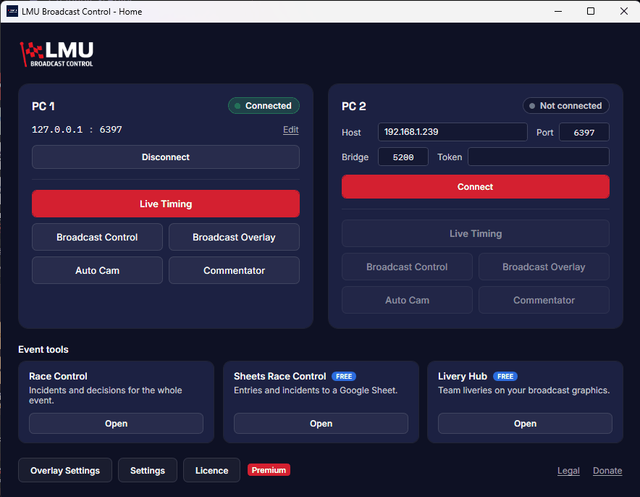
Task: Click the PC 2 Token field
Action: point(538,157)
